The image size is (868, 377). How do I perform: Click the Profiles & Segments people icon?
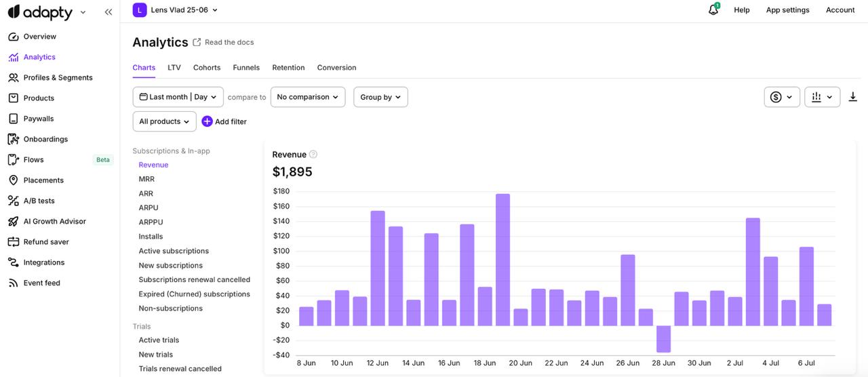click(13, 77)
